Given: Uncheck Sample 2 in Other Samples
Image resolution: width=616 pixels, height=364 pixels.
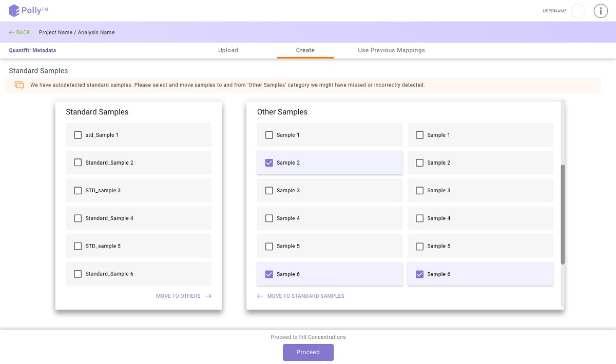Looking at the screenshot, I should (269, 163).
